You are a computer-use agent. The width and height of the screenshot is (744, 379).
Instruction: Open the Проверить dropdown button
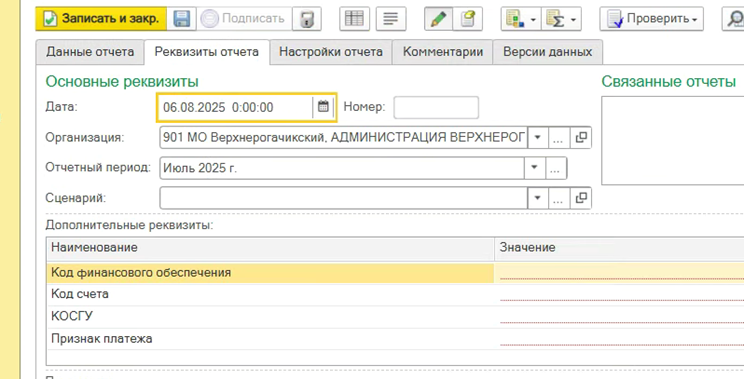click(x=651, y=19)
